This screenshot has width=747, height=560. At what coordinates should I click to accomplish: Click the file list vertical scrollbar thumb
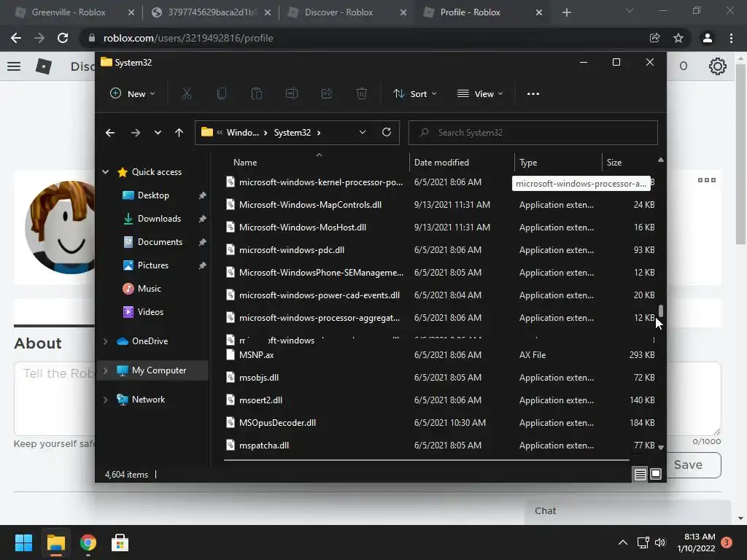[661, 311]
